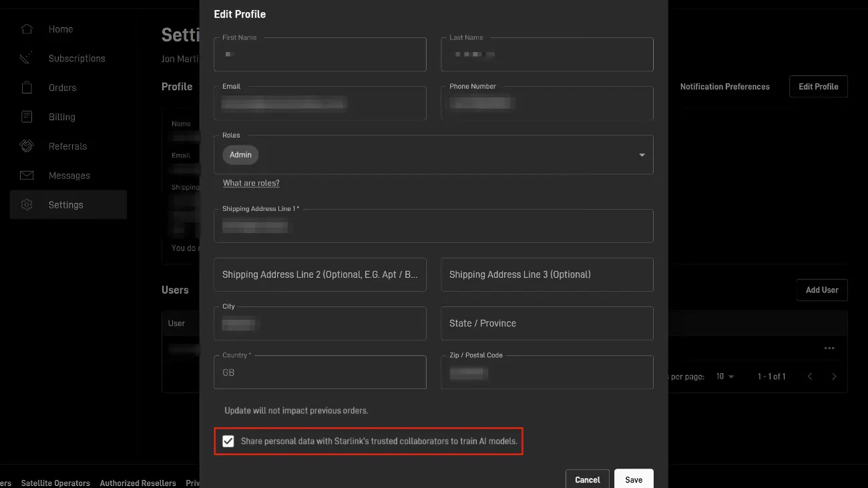The width and height of the screenshot is (868, 488).
Task: Click the Settings gear icon
Action: 27,205
